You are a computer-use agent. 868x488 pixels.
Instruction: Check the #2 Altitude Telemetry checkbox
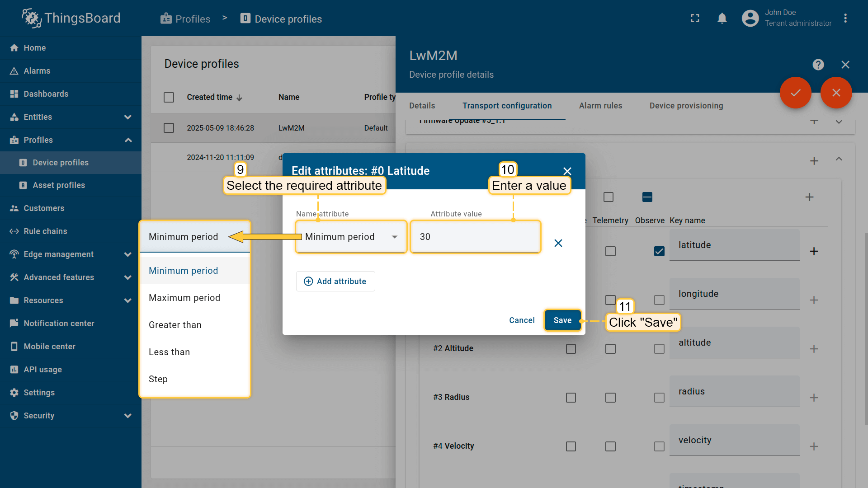coord(610,349)
